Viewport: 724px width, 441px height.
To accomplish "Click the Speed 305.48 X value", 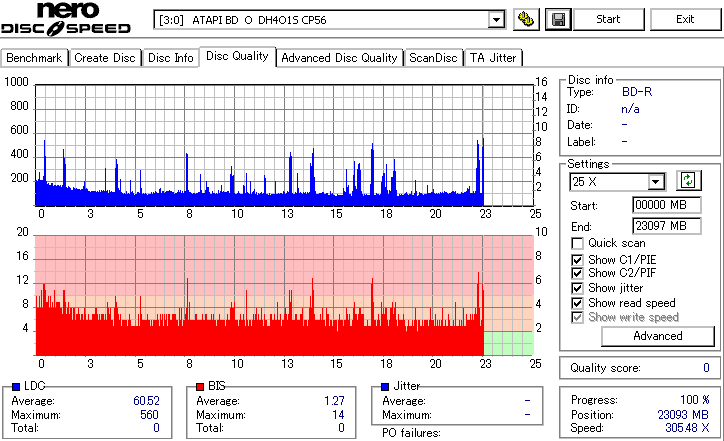I will 687,428.
